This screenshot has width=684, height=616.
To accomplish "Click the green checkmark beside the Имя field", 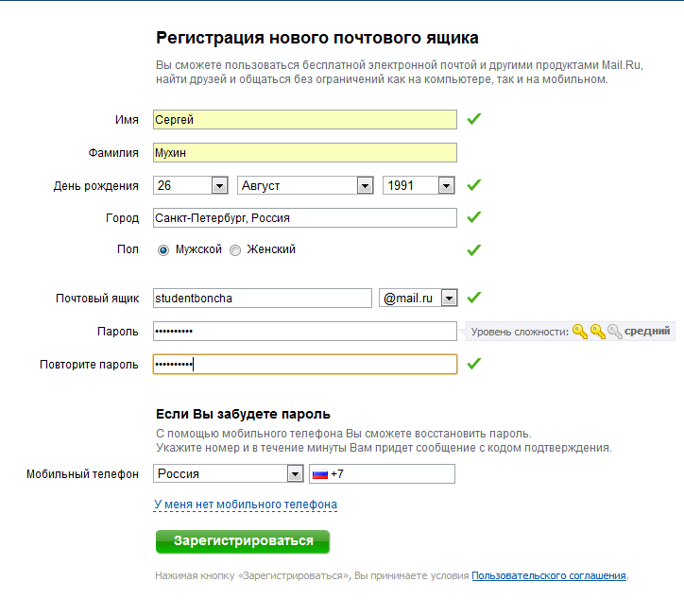I will pos(474,119).
